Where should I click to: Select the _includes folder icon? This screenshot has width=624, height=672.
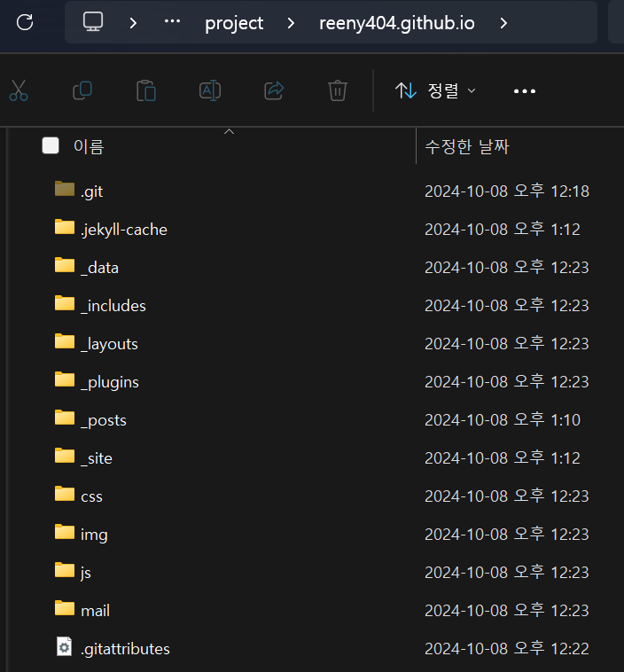[65, 303]
